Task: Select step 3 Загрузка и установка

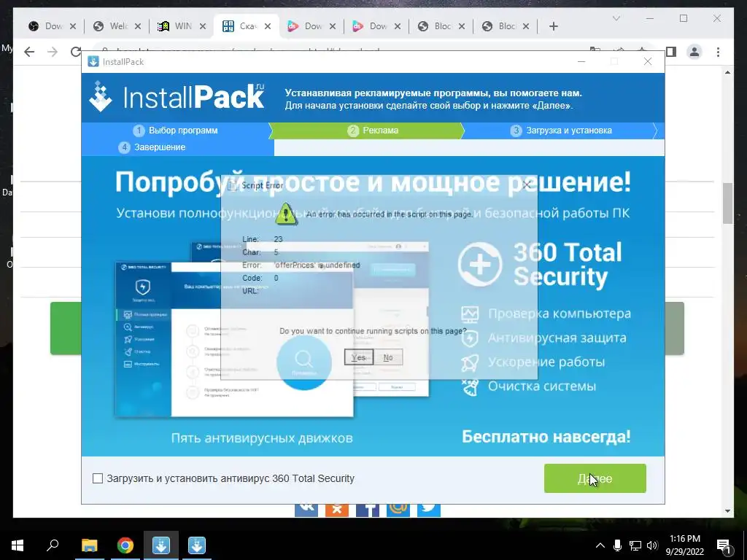Action: [561, 131]
